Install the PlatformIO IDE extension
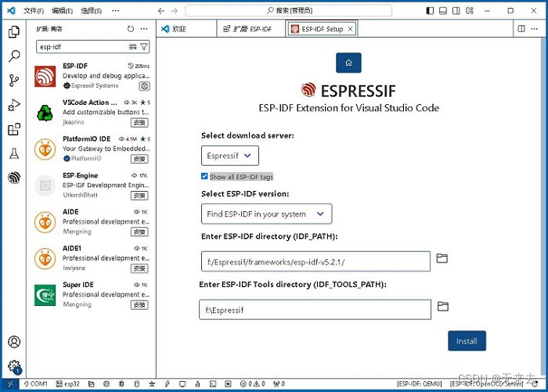Image resolution: width=548 pixels, height=392 pixels. click(x=139, y=159)
